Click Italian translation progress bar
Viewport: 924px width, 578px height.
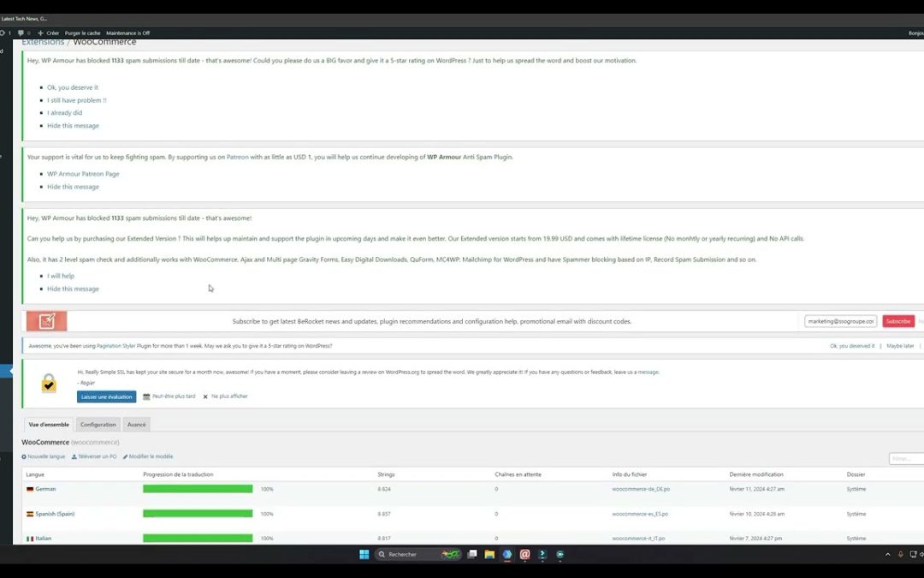coord(198,538)
